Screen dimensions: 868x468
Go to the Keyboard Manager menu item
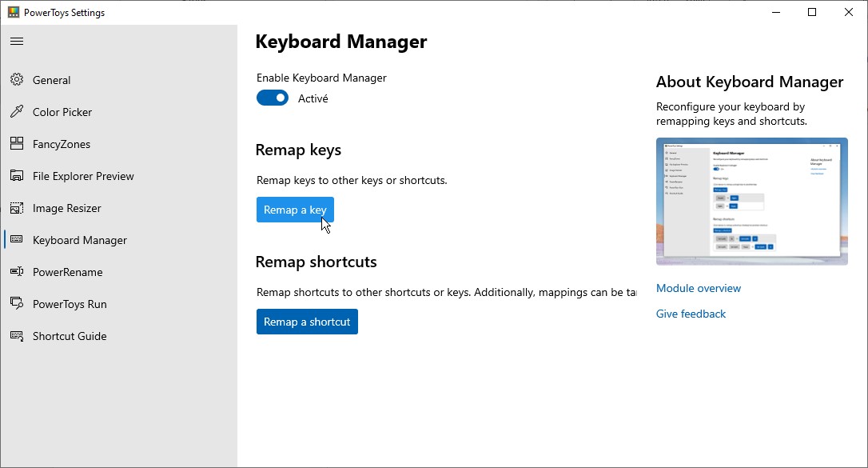79,240
